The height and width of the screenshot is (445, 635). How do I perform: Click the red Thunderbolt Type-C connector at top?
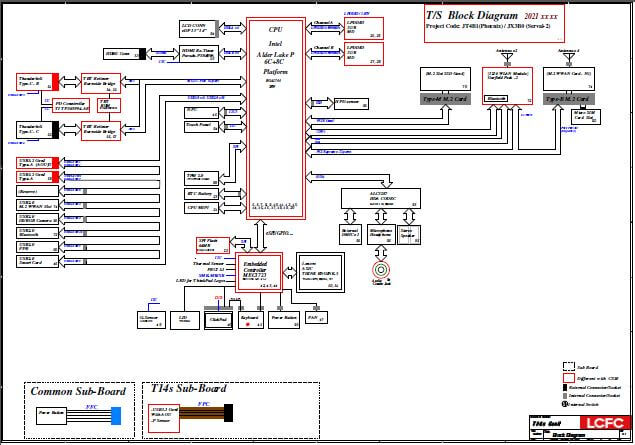(x=54, y=82)
